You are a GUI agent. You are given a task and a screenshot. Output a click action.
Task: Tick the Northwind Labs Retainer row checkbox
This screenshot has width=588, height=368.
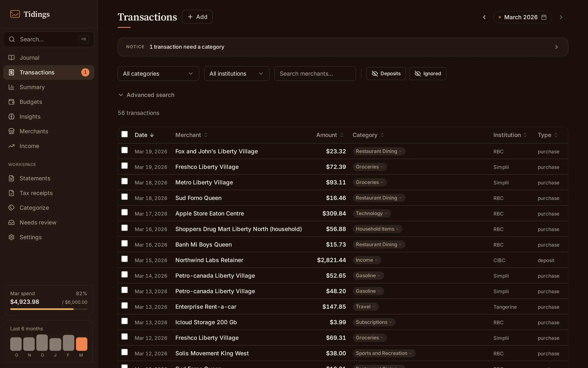(124, 259)
